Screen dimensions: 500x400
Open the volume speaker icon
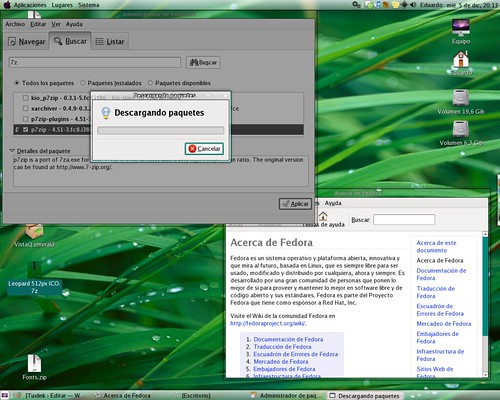[x=413, y=5]
